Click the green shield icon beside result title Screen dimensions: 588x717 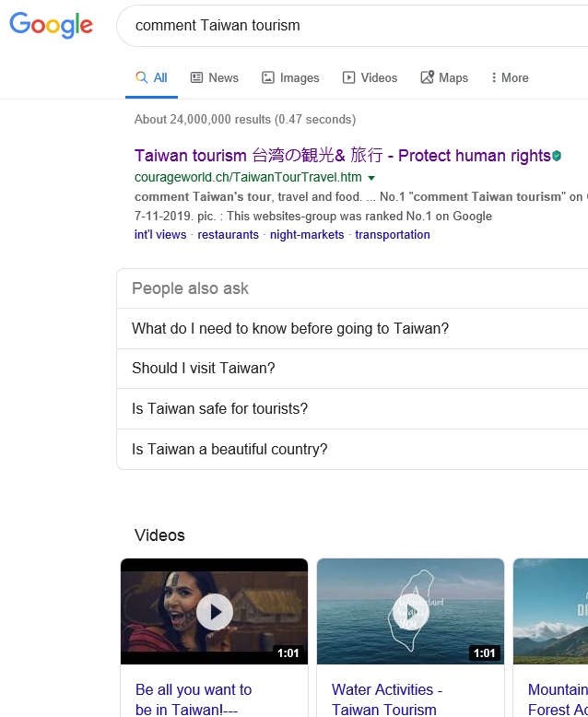557,157
